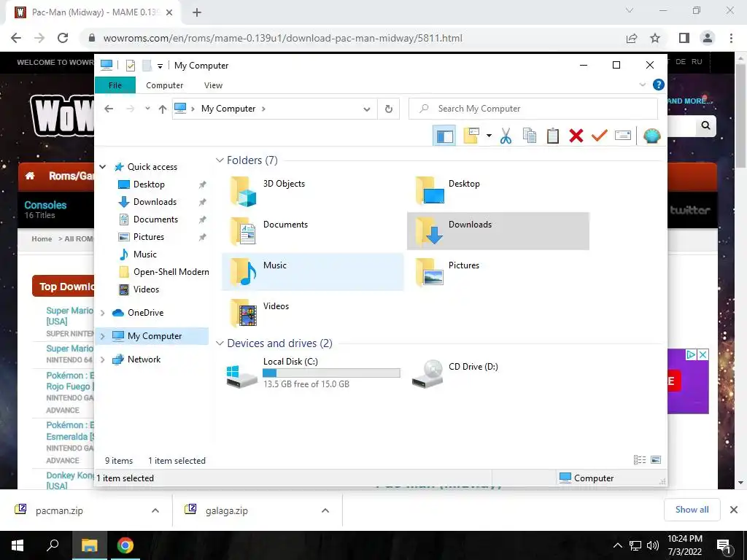Open the Computer ribbon tab
747x560 pixels.
(164, 85)
